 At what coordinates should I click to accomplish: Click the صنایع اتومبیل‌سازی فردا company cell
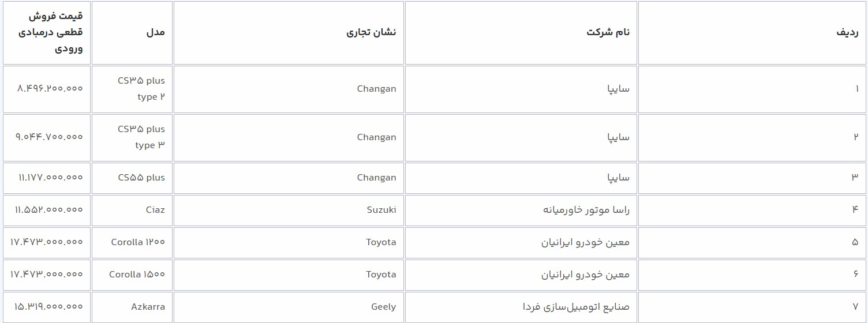(x=575, y=306)
